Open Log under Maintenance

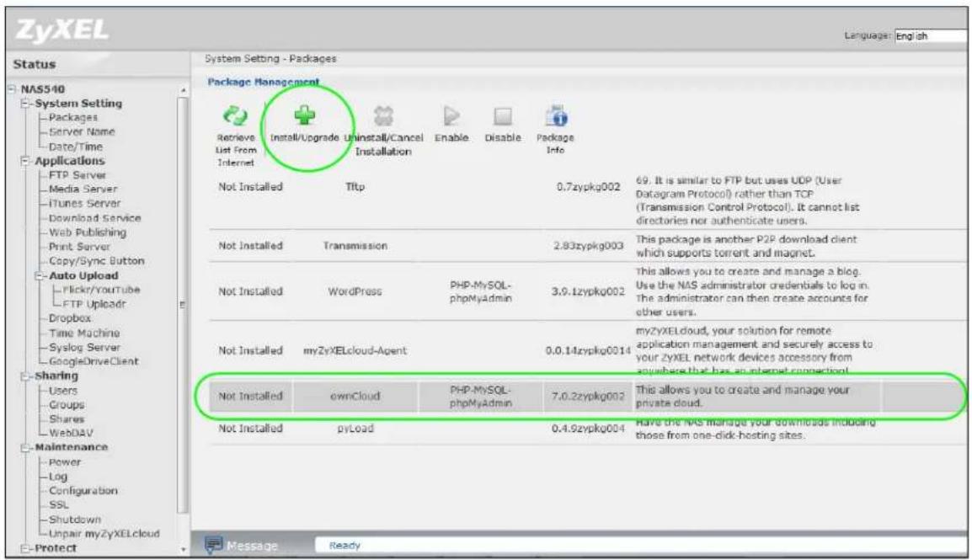tap(57, 477)
